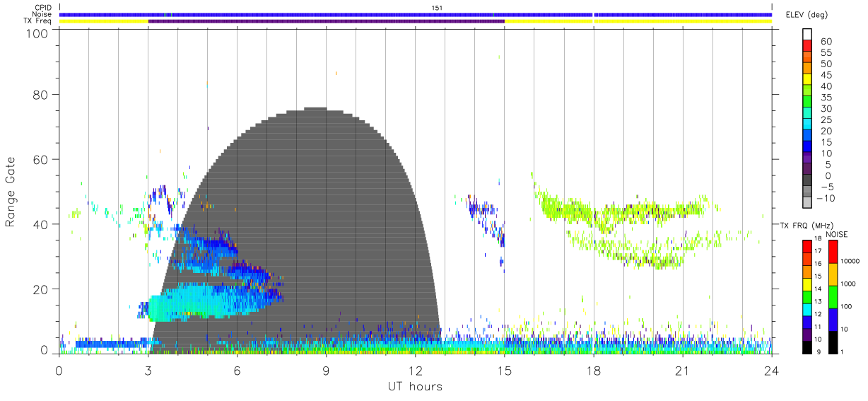Pick the red top segment of NOISE bar
Screen dimensions: 868x401
pyautogui.click(x=833, y=251)
